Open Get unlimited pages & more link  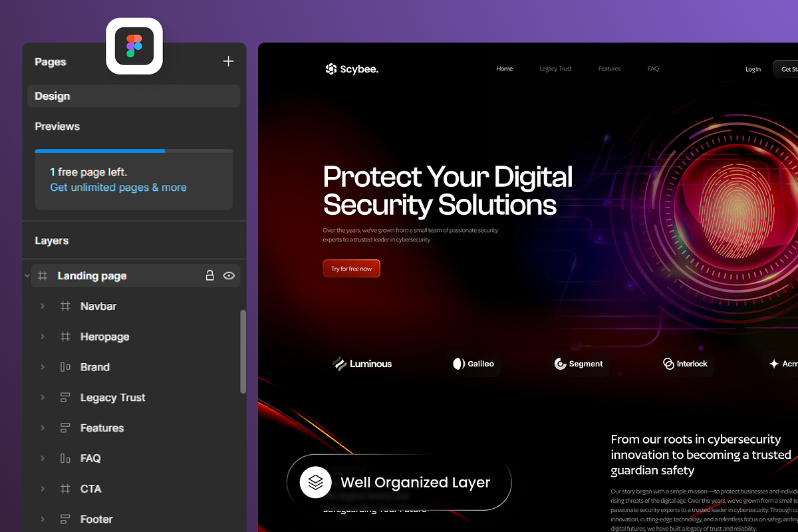[x=118, y=188]
